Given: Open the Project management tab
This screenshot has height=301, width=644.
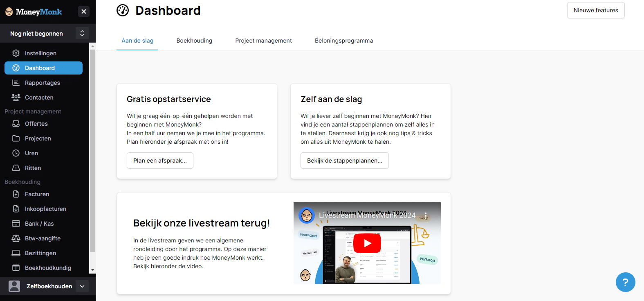Looking at the screenshot, I should tap(264, 41).
